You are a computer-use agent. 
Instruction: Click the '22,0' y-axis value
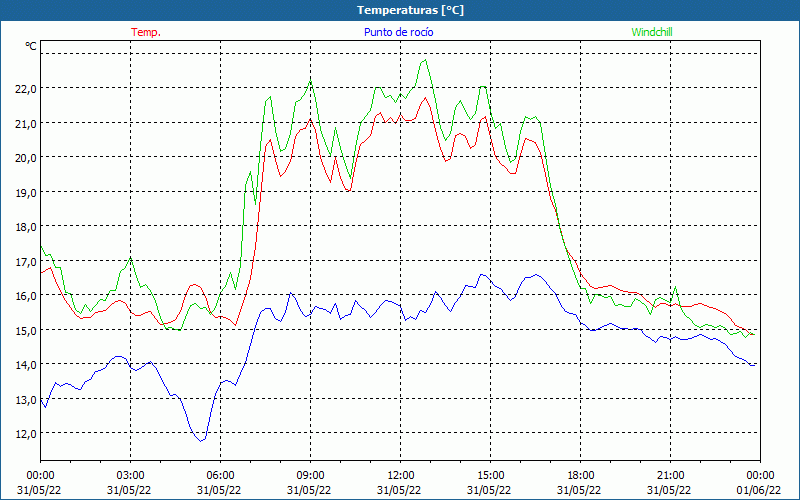tap(26, 89)
